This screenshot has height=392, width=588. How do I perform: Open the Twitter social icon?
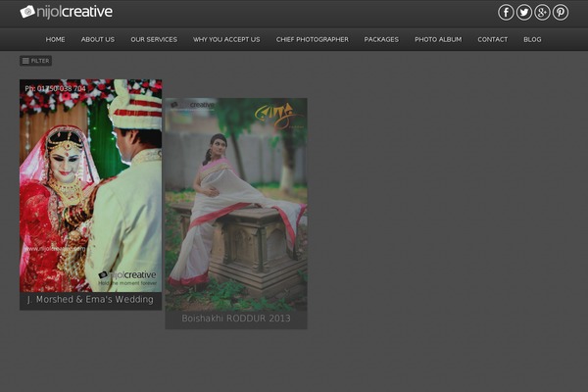click(x=524, y=13)
